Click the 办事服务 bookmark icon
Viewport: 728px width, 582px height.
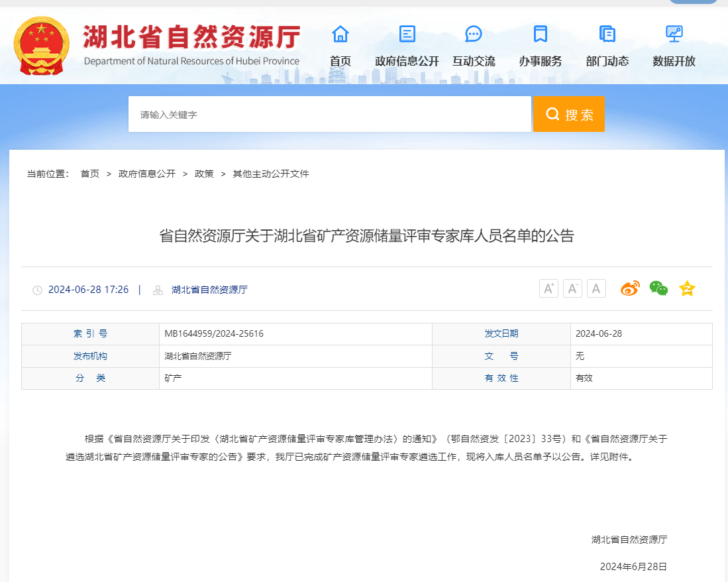point(541,34)
